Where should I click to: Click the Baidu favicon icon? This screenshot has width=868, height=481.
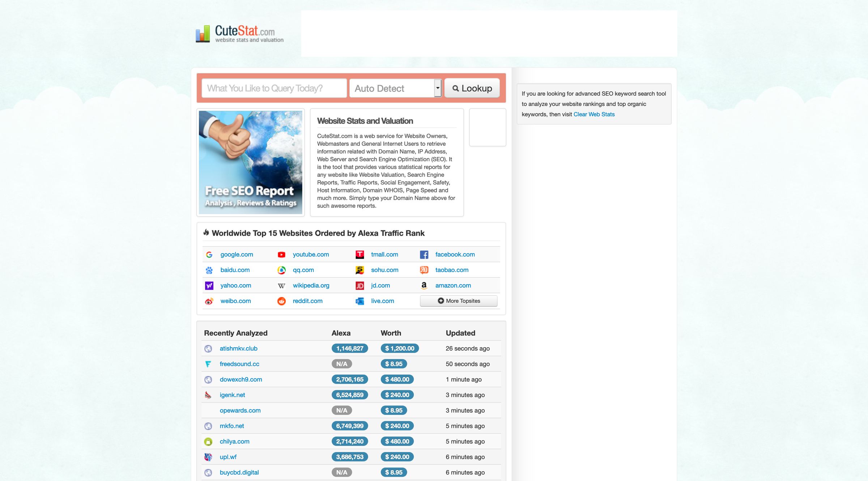209,270
